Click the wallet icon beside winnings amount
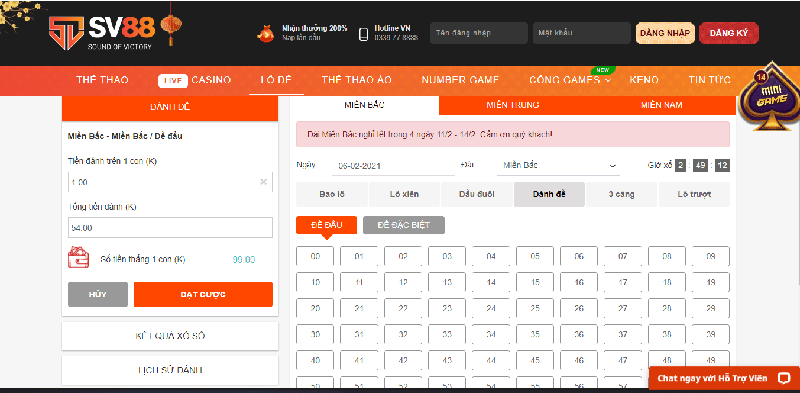Viewport: 800px width, 393px height. [79, 257]
